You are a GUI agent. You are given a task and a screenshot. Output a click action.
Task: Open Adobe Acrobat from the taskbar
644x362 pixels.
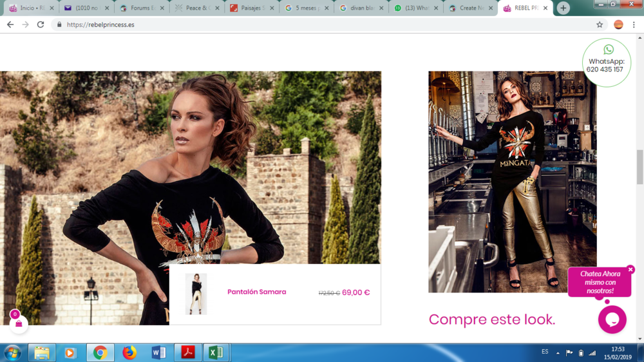coord(188,352)
